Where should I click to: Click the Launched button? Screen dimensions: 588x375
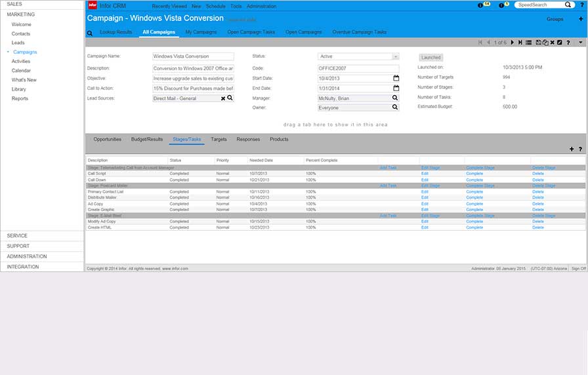click(x=431, y=57)
